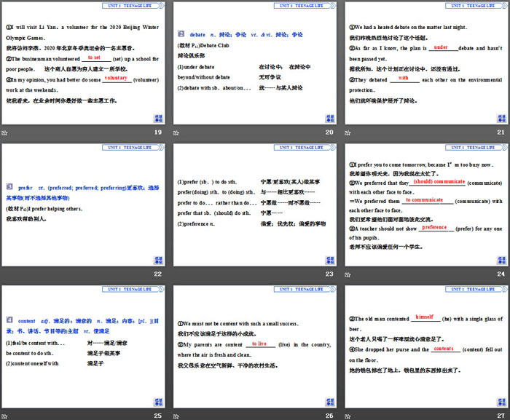This screenshot has width=510, height=420.
Task: Click the blue navigation button on slide 22
Action: tap(158, 259)
